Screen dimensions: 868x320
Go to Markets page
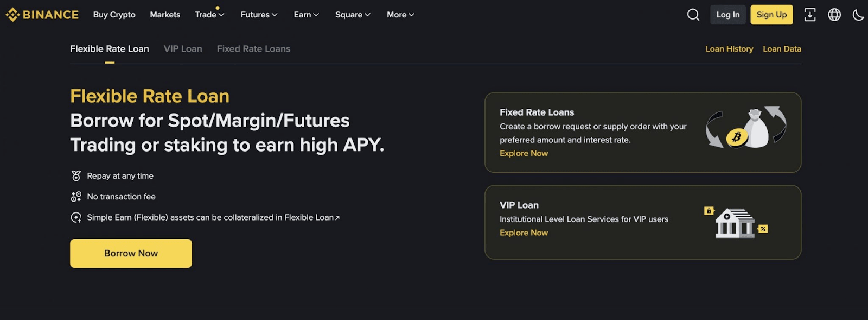click(x=165, y=15)
